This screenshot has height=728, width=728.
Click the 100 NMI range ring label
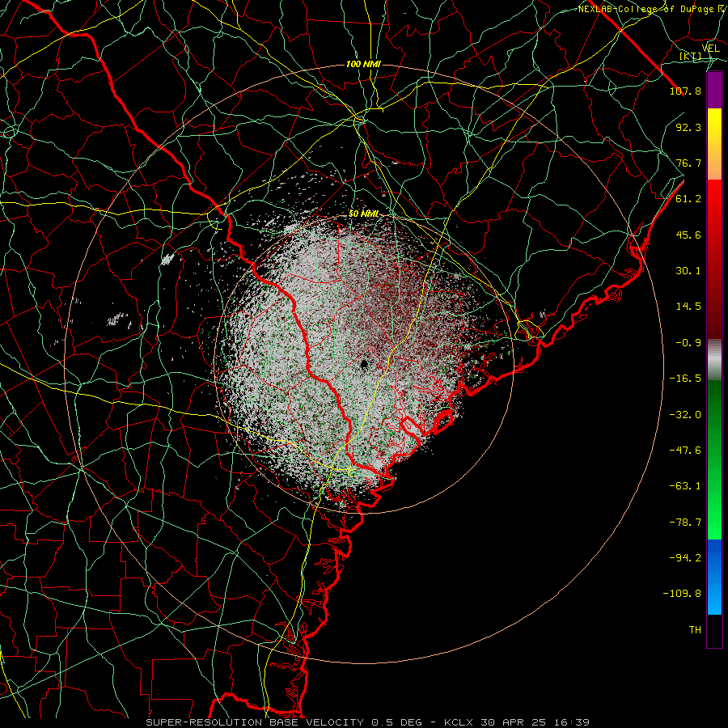[x=363, y=64]
